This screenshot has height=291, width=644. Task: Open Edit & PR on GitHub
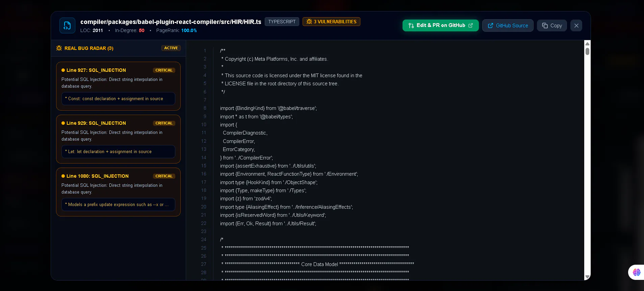[x=440, y=25]
